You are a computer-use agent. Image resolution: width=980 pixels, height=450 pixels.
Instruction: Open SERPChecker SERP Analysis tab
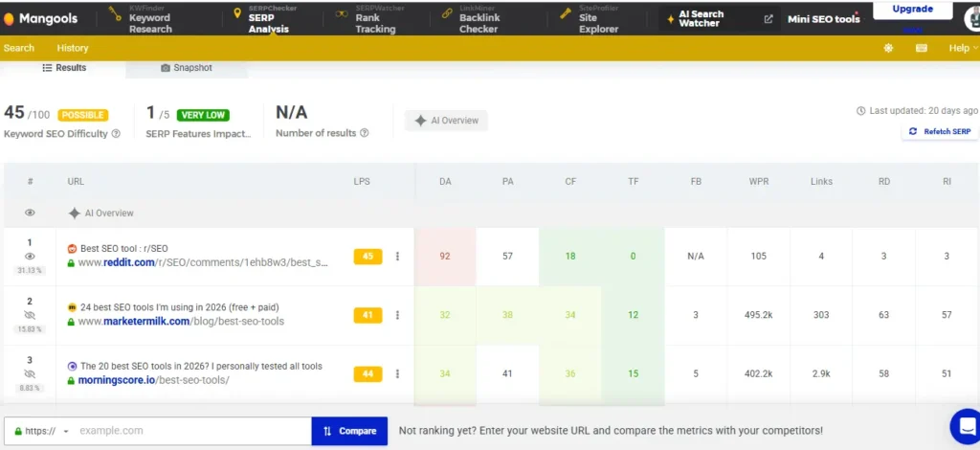click(x=262, y=19)
